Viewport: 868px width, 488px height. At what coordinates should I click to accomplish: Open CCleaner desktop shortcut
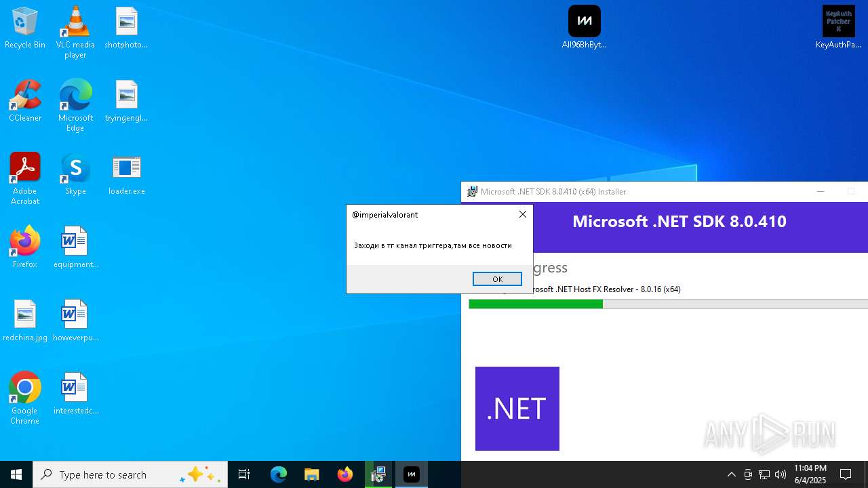pos(25,101)
